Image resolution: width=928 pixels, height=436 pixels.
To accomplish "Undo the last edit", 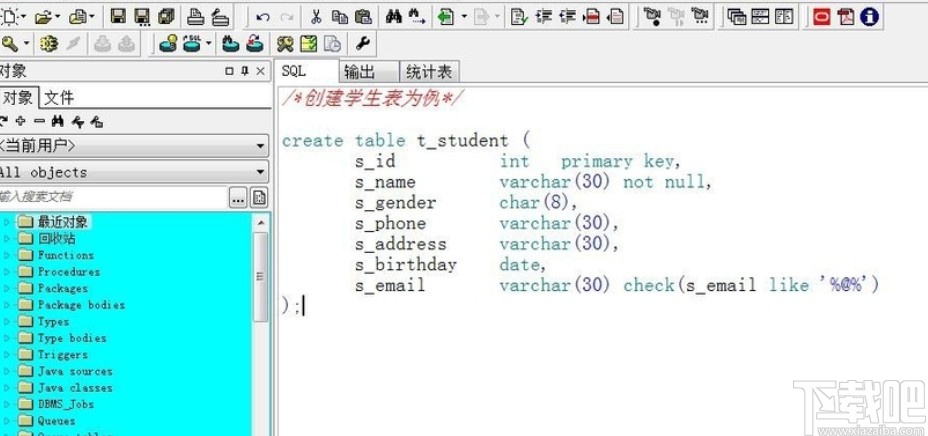I will (x=263, y=17).
